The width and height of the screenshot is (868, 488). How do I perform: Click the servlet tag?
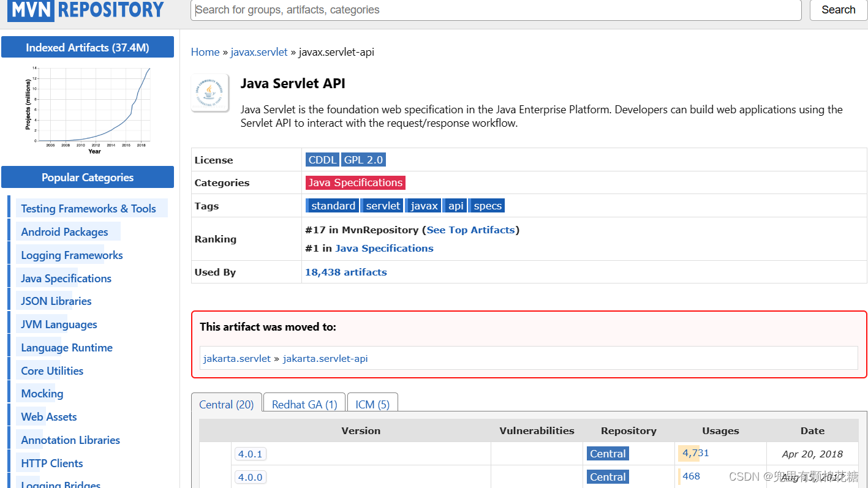click(x=383, y=206)
